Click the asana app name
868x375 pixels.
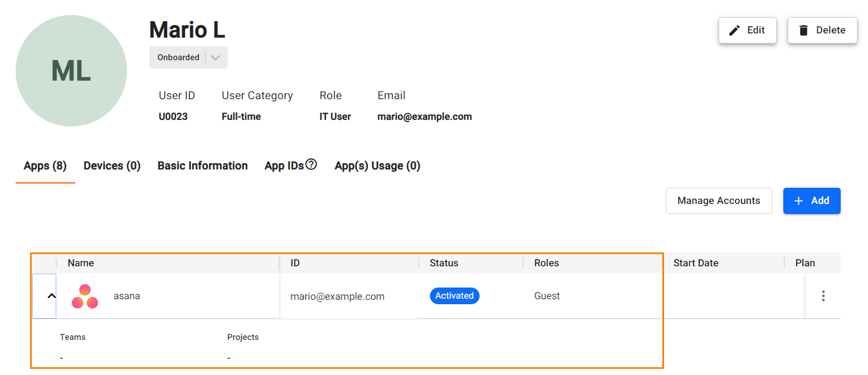pyautogui.click(x=127, y=296)
